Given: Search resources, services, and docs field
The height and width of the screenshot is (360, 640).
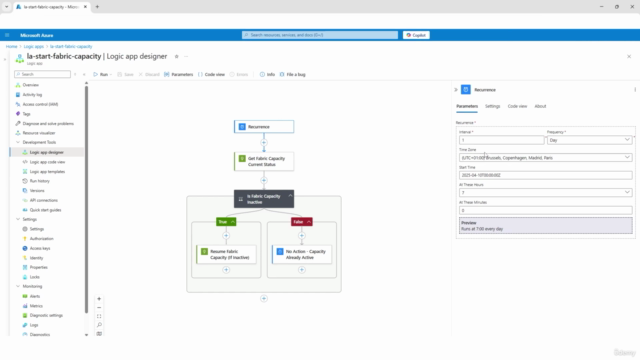Looking at the screenshot, I should tap(320, 35).
